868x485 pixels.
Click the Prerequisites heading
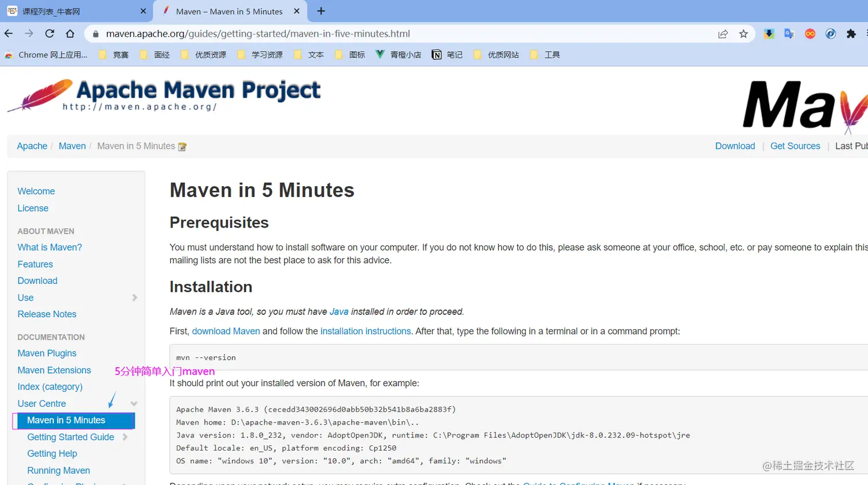coord(219,222)
